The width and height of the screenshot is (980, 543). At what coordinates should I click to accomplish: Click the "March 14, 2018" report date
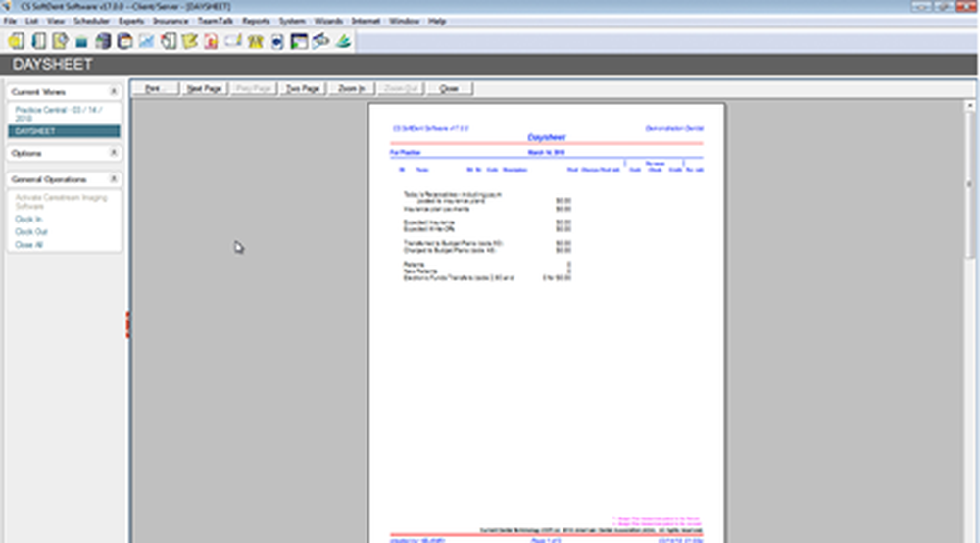pyautogui.click(x=546, y=153)
